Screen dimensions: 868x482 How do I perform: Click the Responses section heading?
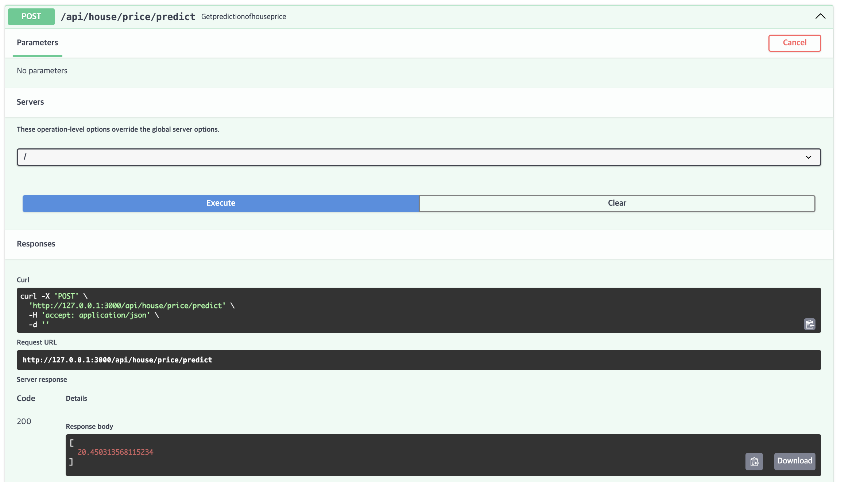[36, 244]
